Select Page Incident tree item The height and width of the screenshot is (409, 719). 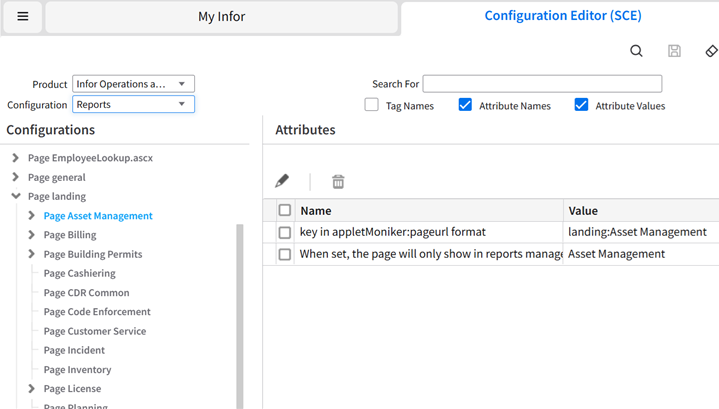[74, 350]
